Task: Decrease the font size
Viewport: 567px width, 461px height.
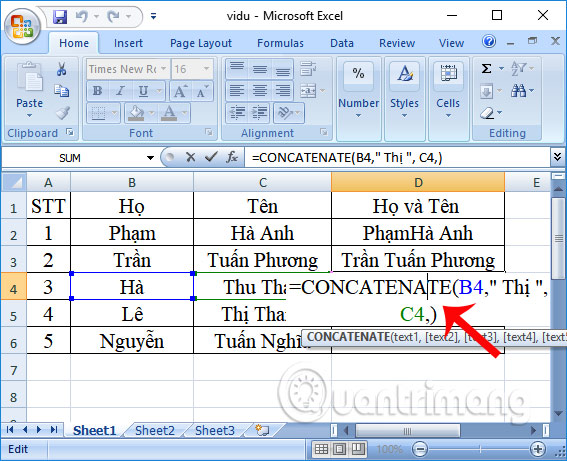Action: click(202, 91)
